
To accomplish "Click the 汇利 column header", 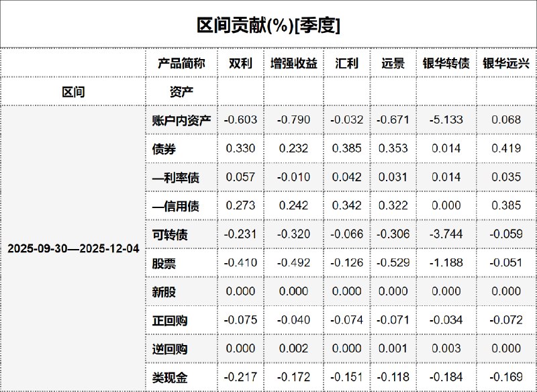I will coord(347,64).
